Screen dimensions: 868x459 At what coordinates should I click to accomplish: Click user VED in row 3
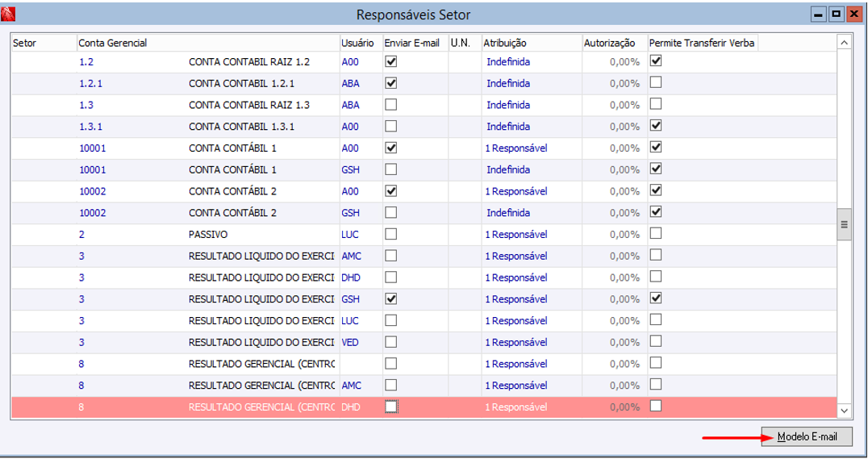pyautogui.click(x=350, y=343)
